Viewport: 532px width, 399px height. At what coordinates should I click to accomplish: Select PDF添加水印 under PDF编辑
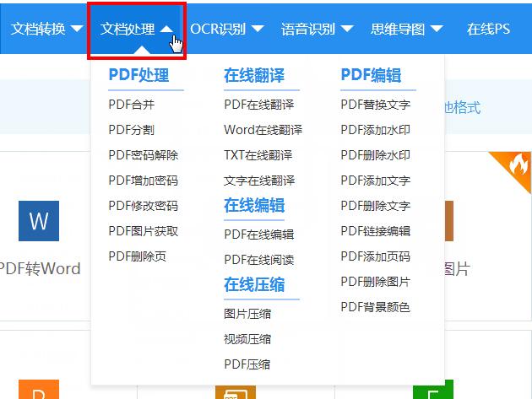[376, 130]
